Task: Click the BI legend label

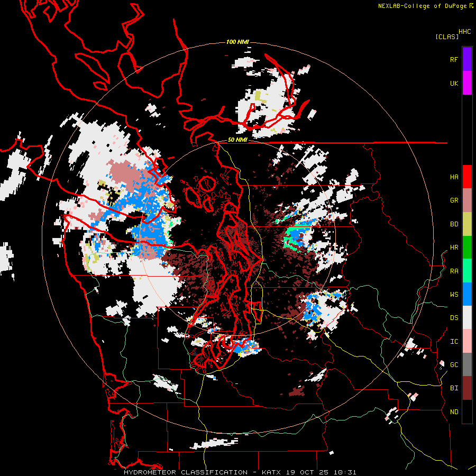Action: [x=454, y=388]
